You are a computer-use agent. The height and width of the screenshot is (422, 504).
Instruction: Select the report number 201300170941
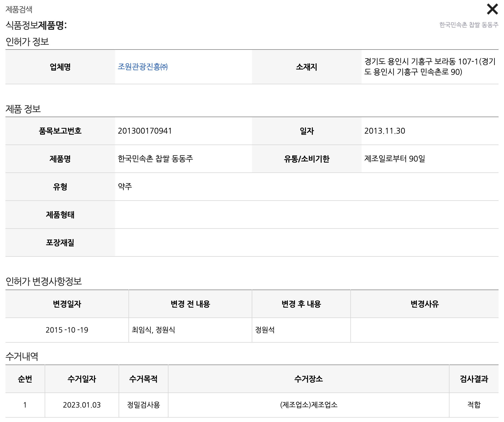[145, 131]
